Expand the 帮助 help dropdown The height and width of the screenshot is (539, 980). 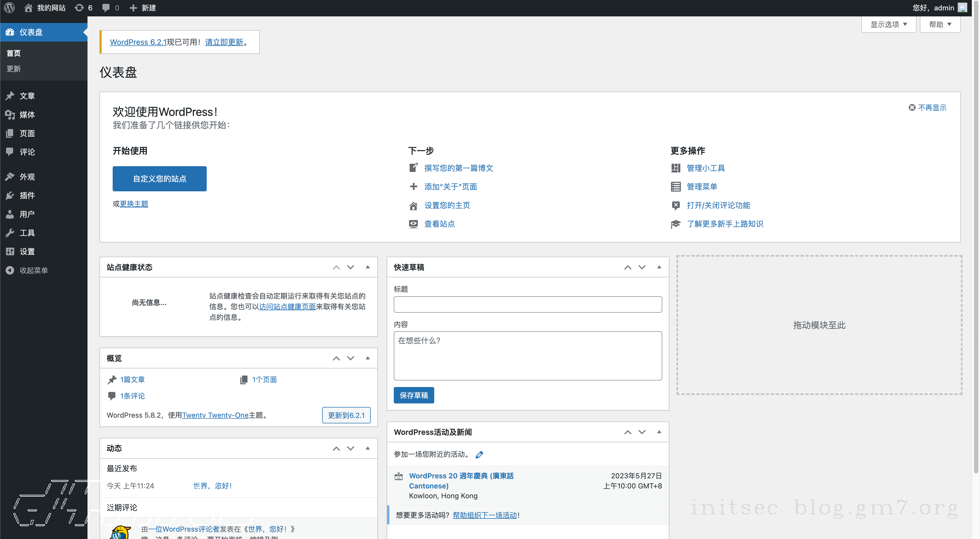point(940,24)
